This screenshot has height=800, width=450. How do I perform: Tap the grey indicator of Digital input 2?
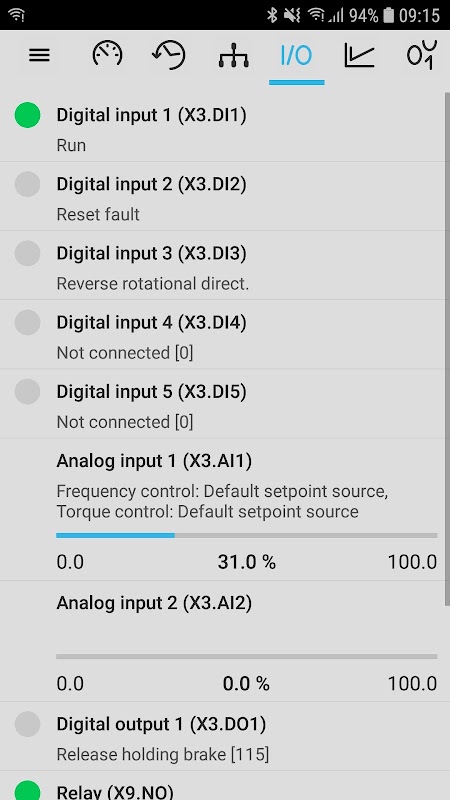(28, 184)
